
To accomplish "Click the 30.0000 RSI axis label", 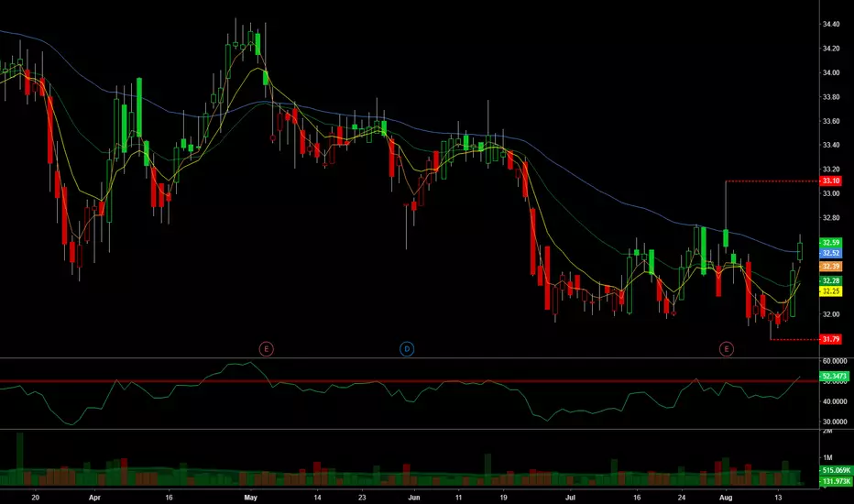I will tap(835, 422).
